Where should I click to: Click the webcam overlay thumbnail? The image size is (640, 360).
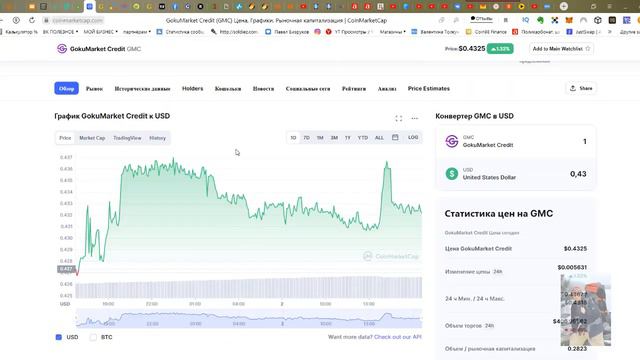tap(586, 310)
